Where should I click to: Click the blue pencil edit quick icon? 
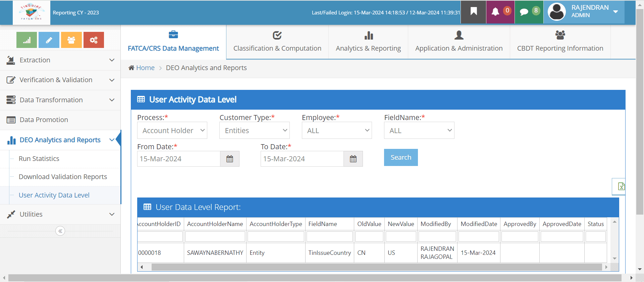49,40
